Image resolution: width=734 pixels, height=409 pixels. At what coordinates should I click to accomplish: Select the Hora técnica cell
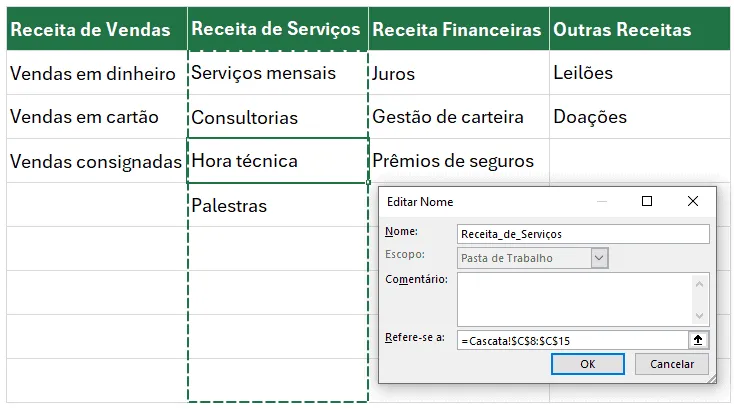tap(278, 161)
